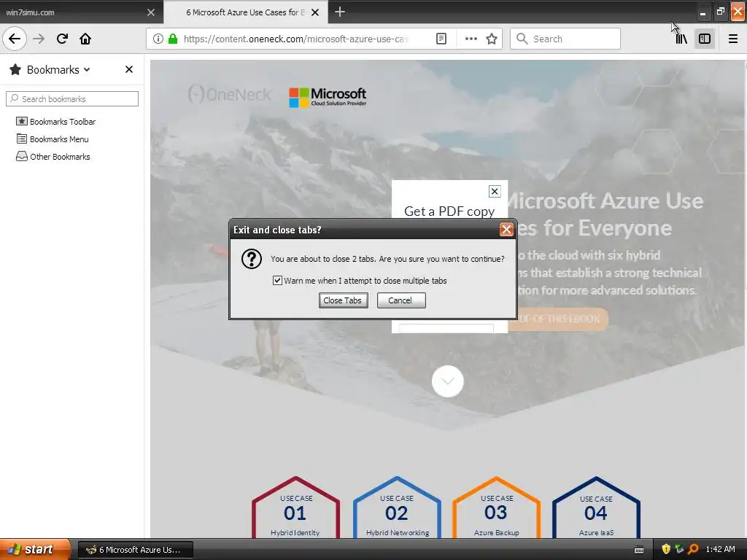Uncheck Warn me when closing multiple tabs
Viewport: 747px width, 560px height.
coord(277,281)
